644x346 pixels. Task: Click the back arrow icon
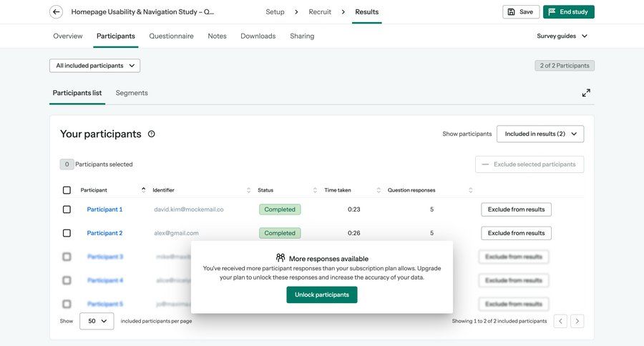(x=57, y=12)
